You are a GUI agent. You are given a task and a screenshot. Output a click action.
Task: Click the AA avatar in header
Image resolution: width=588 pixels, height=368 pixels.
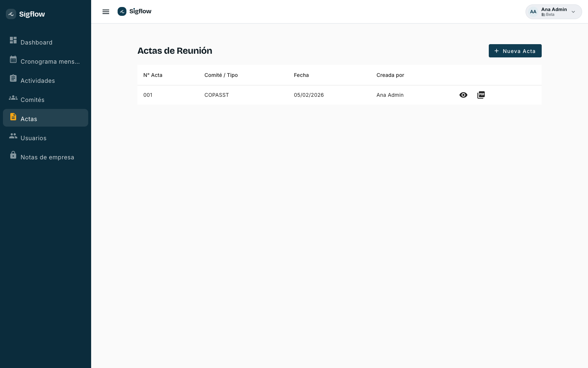533,12
